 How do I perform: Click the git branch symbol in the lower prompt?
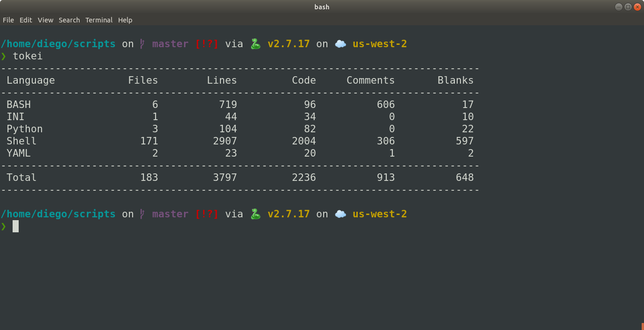click(x=142, y=214)
